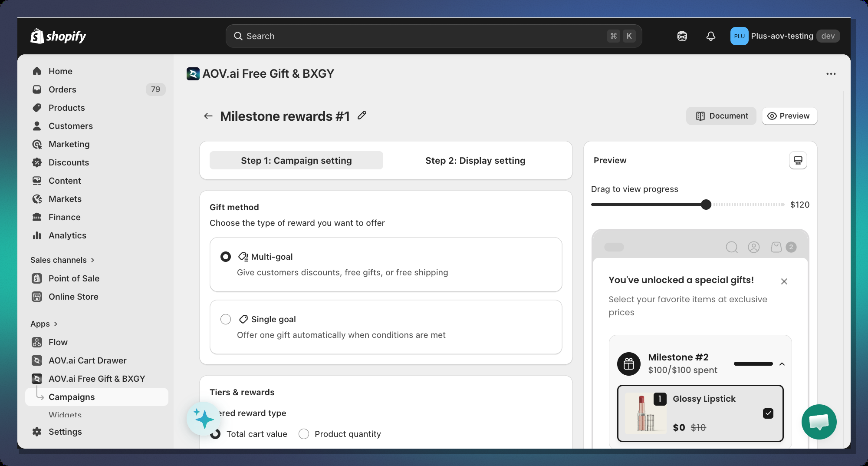This screenshot has width=868, height=466.
Task: Open the Sidekick assistant icon in top bar
Action: click(x=682, y=36)
